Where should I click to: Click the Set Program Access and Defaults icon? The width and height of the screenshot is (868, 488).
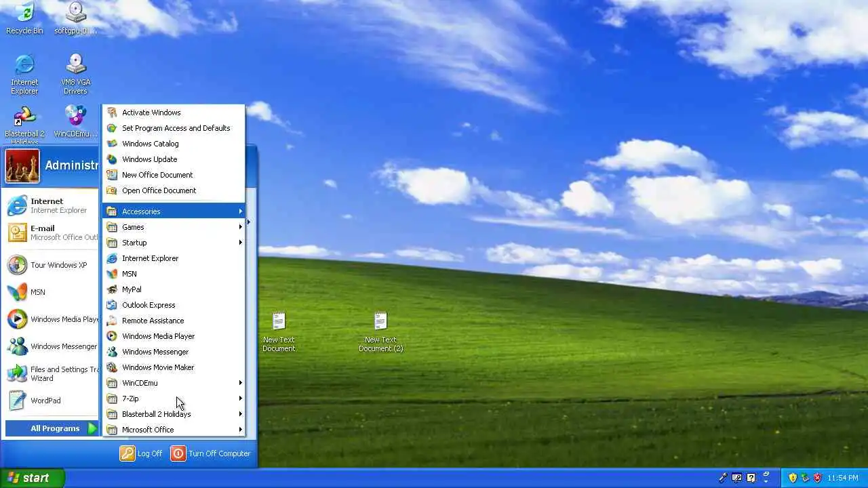point(112,128)
